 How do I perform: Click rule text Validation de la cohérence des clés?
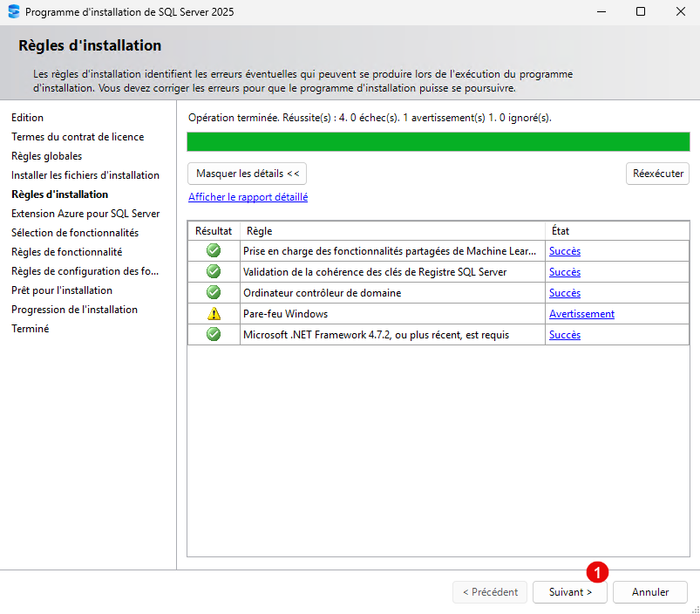point(375,272)
